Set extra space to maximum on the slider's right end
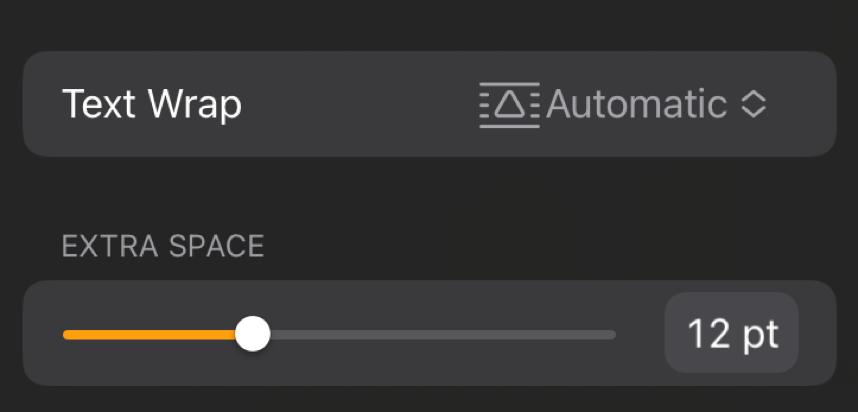The height and width of the screenshot is (412, 858). (x=613, y=334)
